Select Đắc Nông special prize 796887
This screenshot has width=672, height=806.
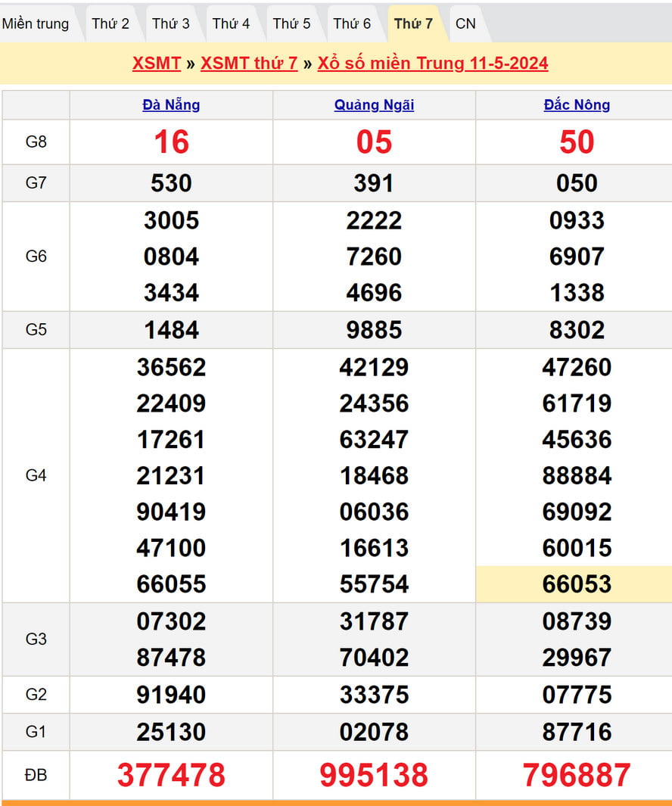577,775
